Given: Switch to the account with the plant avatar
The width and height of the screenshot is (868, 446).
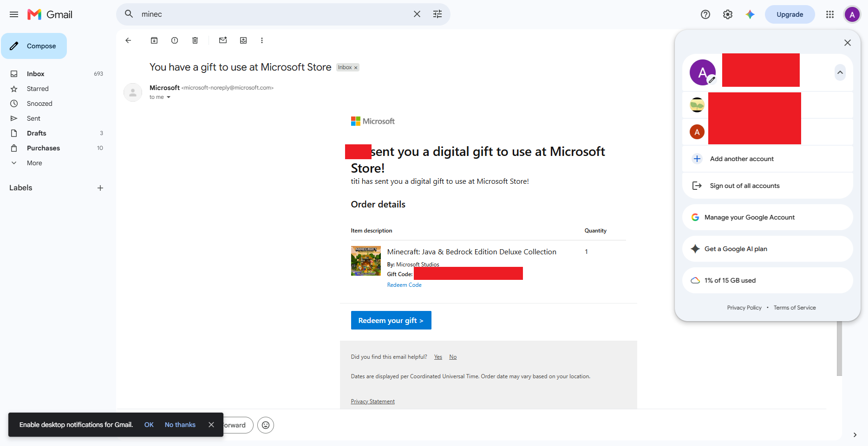Looking at the screenshot, I should click(768, 105).
